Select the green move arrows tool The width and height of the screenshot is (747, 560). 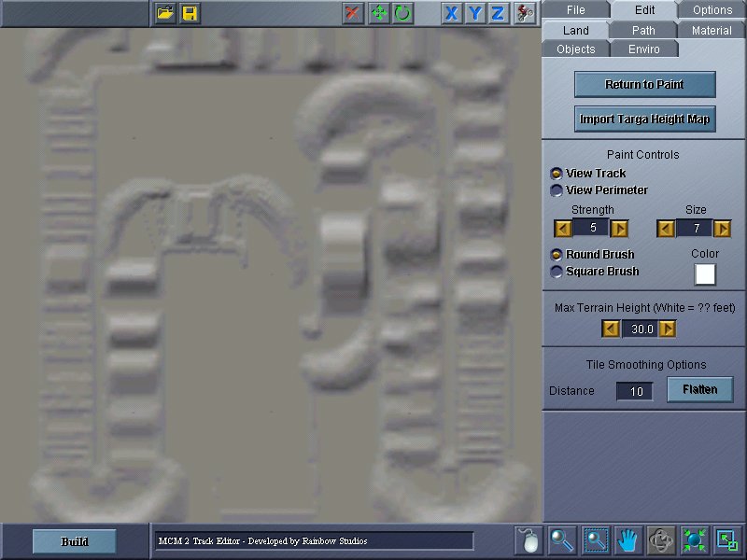pyautogui.click(x=379, y=13)
